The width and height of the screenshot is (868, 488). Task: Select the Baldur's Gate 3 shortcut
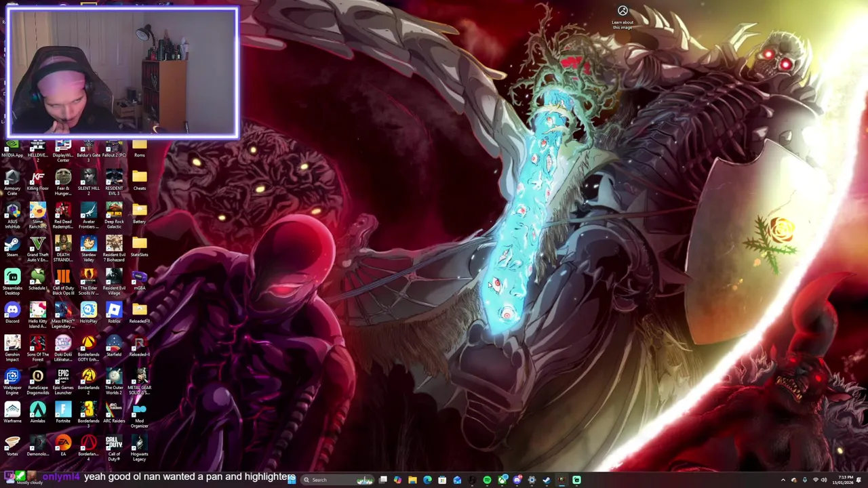88,150
